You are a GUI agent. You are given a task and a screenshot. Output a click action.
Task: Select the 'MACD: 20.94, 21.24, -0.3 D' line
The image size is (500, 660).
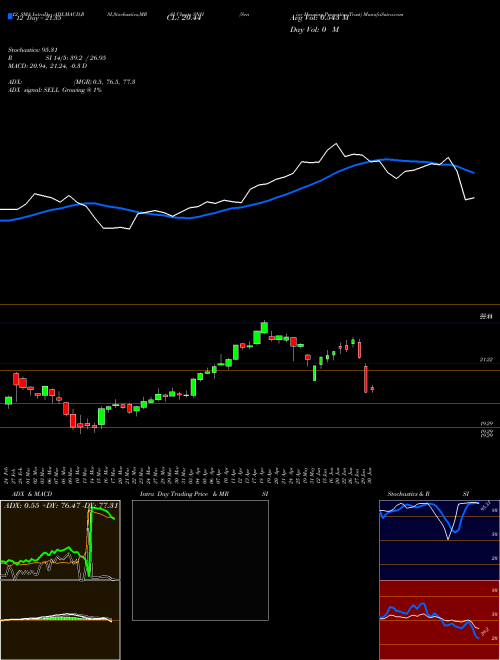pyautogui.click(x=47, y=66)
